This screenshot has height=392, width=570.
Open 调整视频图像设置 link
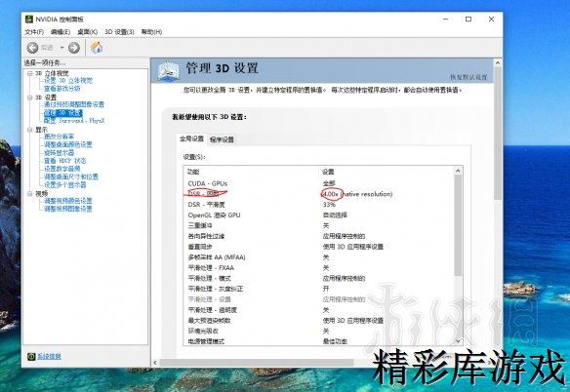click(68, 209)
